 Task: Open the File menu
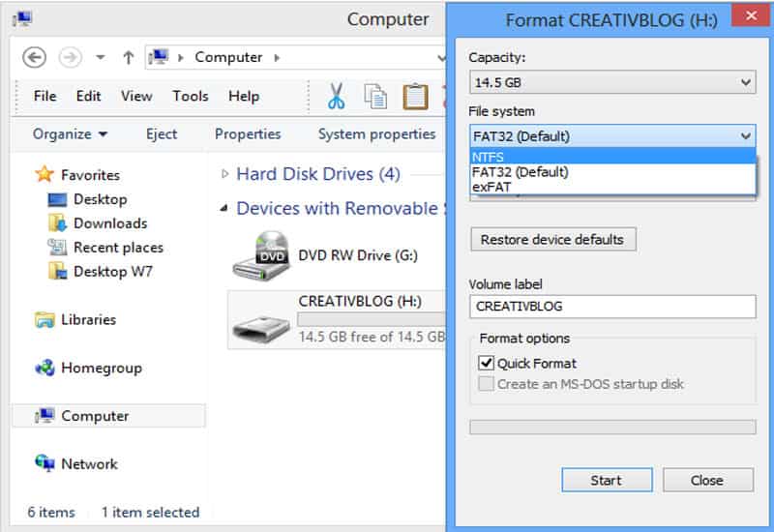[45, 96]
